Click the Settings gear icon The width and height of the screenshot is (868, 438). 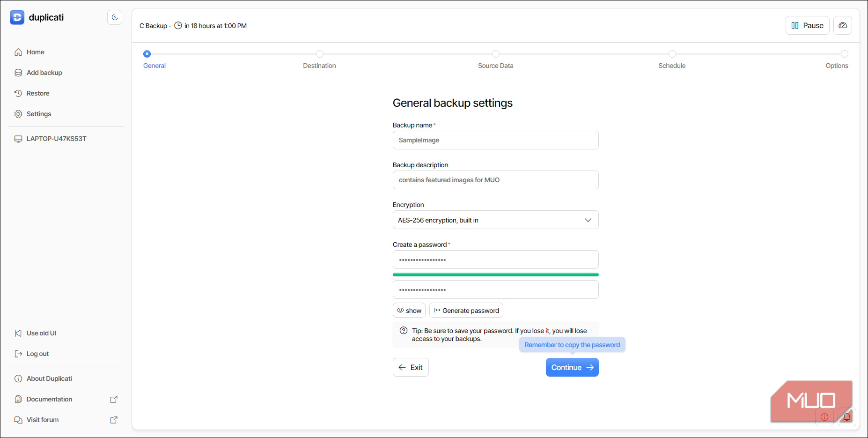click(x=18, y=114)
